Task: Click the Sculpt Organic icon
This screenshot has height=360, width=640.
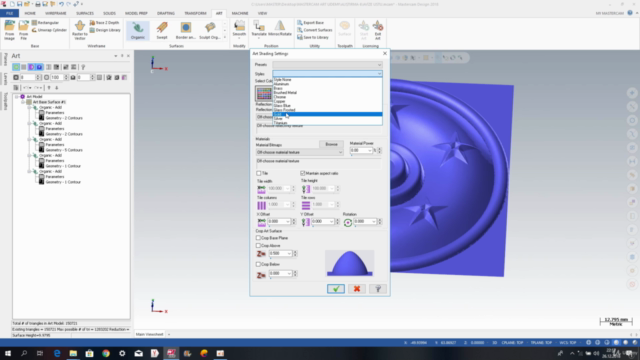Action: coord(210,30)
